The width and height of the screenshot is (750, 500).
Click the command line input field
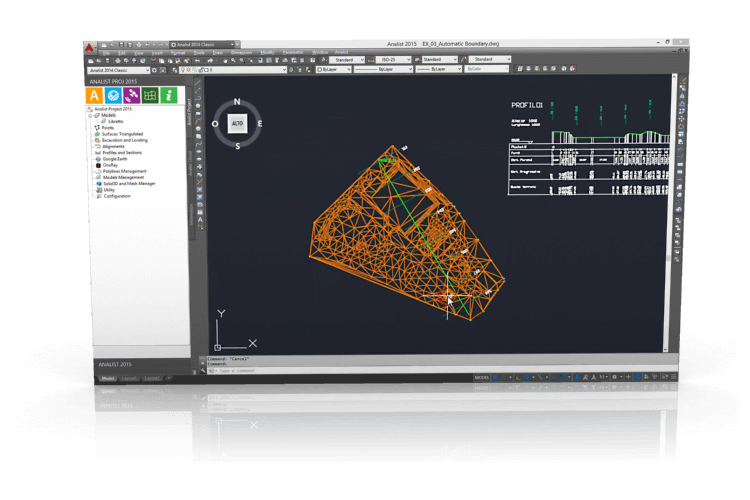(440, 370)
